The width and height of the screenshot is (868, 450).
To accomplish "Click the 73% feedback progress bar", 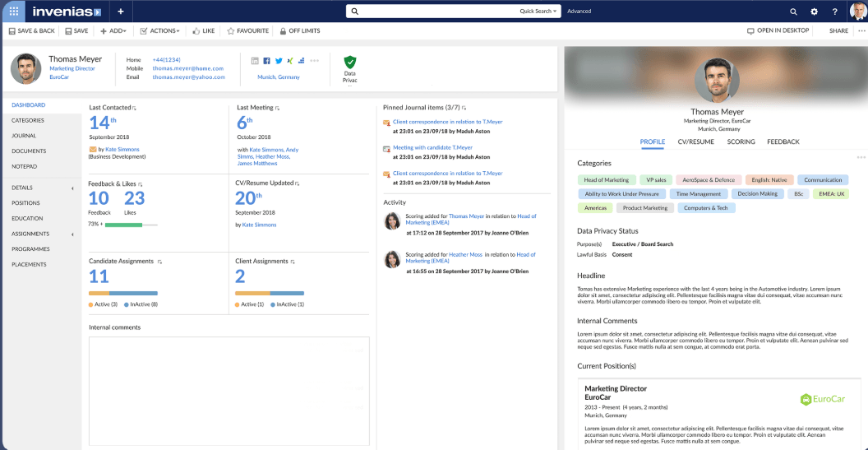I will 132,225.
